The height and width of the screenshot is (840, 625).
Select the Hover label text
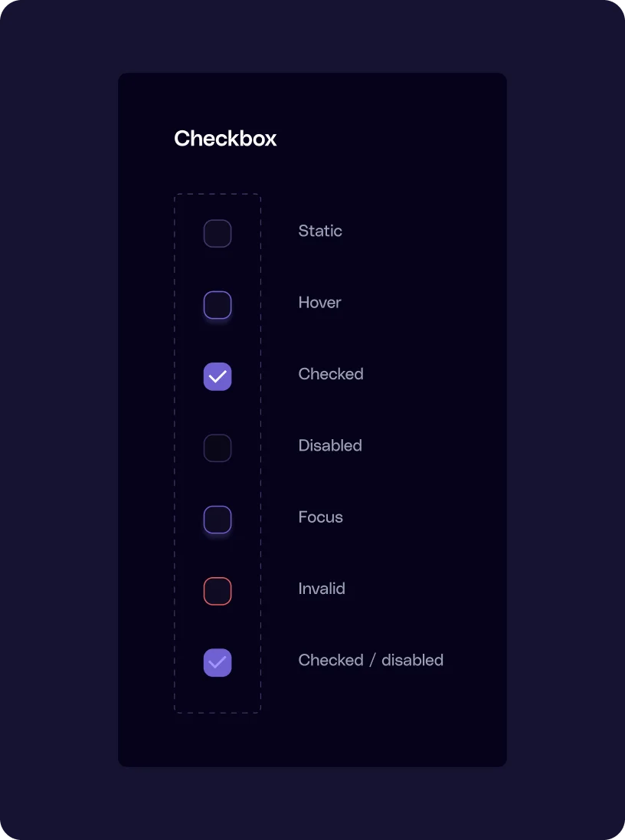click(x=319, y=303)
